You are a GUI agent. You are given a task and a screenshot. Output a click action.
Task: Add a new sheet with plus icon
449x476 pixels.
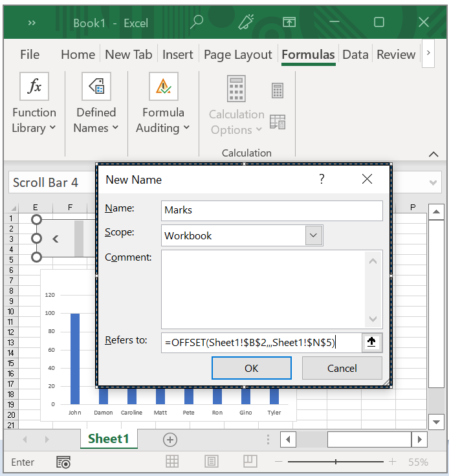click(170, 440)
